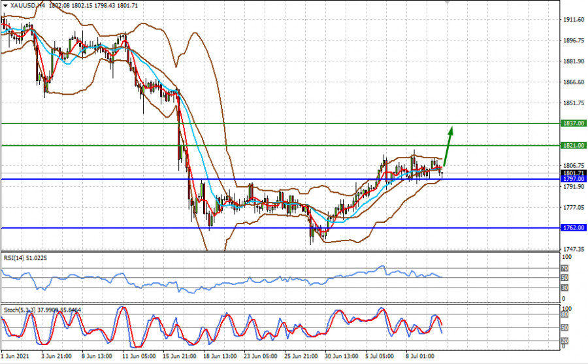This screenshot has width=588, height=364.
Task: Click the blue 1762.00 price level tag
Action: point(572,227)
